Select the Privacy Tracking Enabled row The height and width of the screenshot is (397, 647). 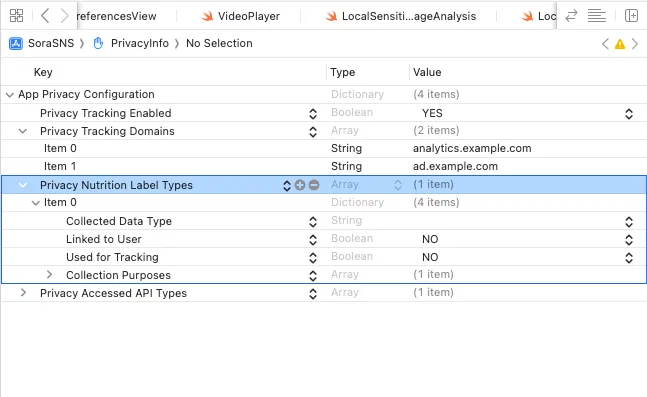(324, 113)
